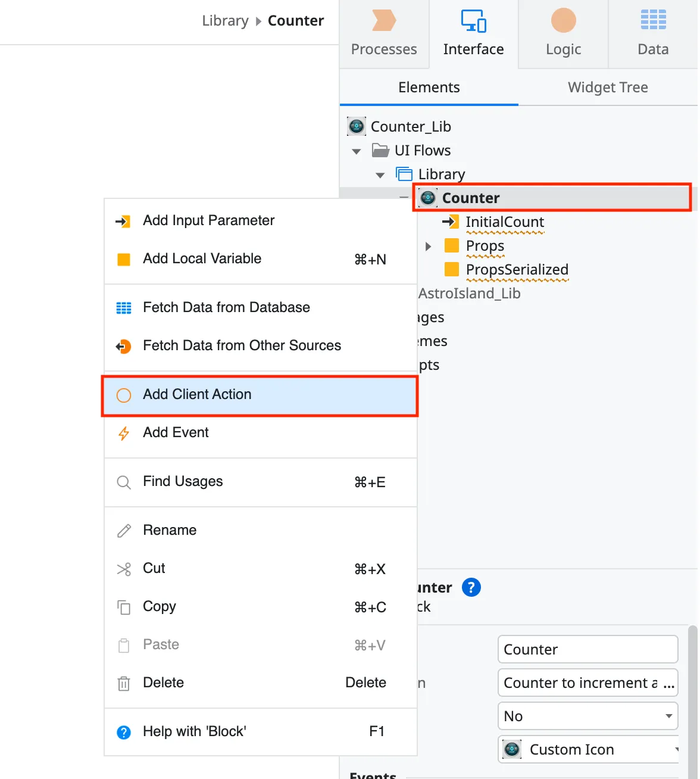Click the Counter name input field
Screen dimensions: 700x779
tap(587, 649)
